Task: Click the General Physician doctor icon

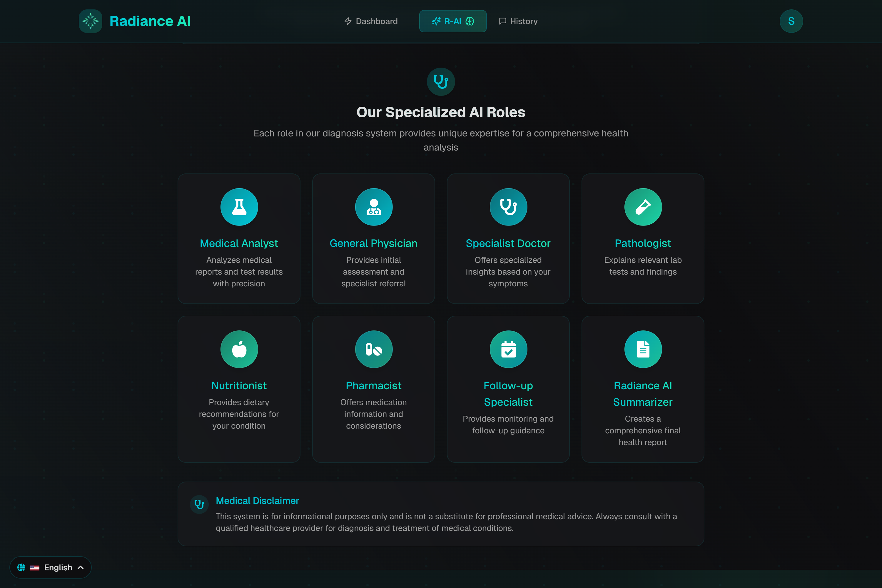Action: [x=373, y=207]
